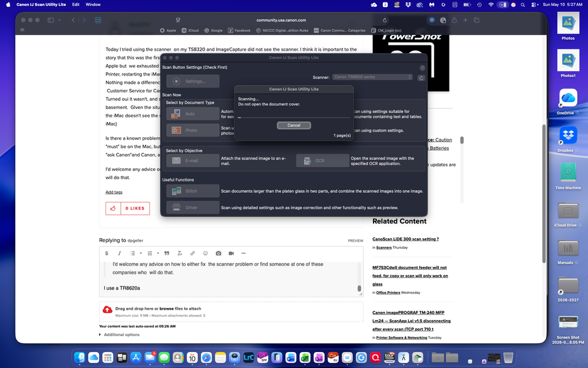Open Lightroom Classic from the Dock
Image resolution: width=588 pixels, height=368 pixels.
[249, 357]
